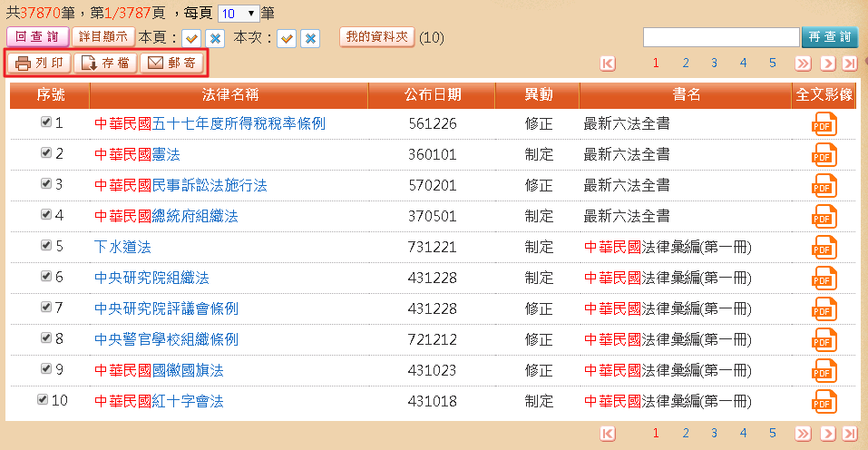Click the top next-page arrow icon
Image resolution: width=868 pixels, height=450 pixels.
click(827, 64)
